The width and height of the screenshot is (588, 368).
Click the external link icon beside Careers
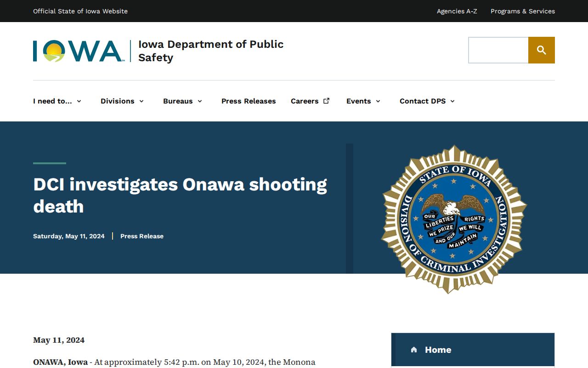pyautogui.click(x=326, y=101)
